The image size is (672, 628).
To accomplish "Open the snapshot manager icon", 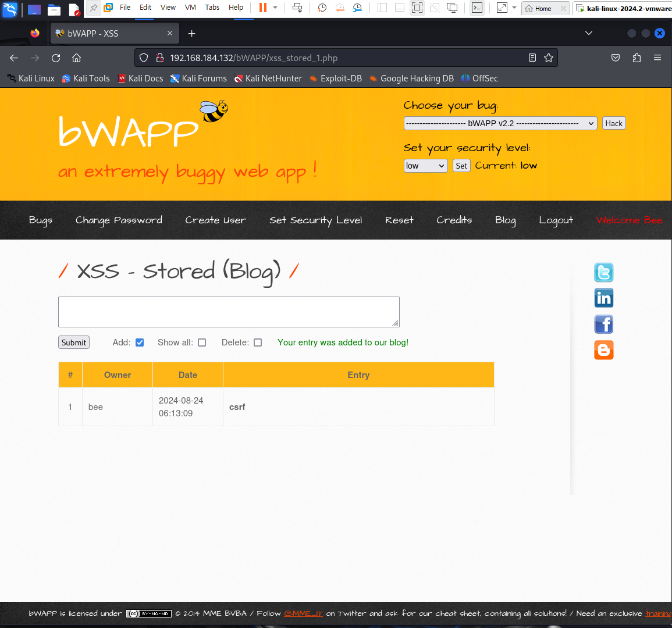I will click(357, 8).
